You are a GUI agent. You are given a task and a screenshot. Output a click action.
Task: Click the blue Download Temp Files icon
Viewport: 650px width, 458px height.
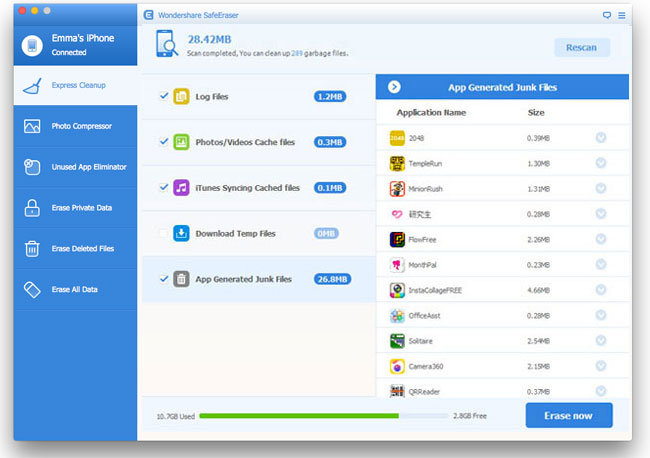click(181, 233)
